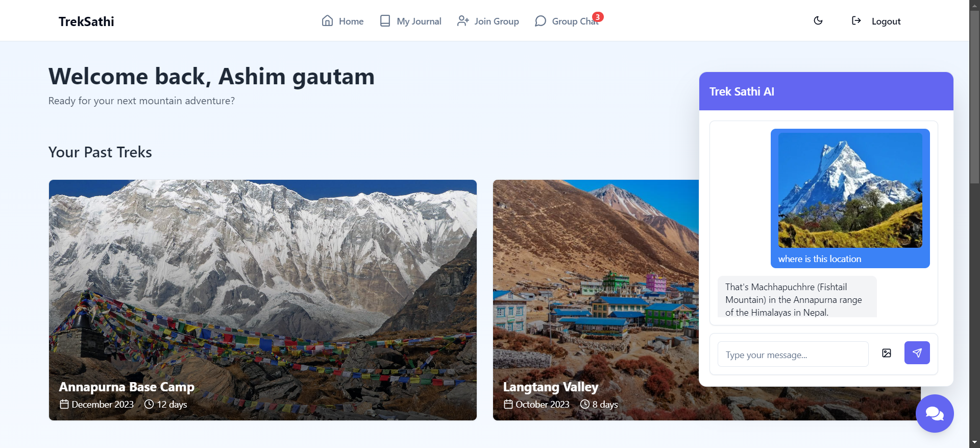980x448 pixels.
Task: Open My Journal book icon
Action: pos(385,21)
